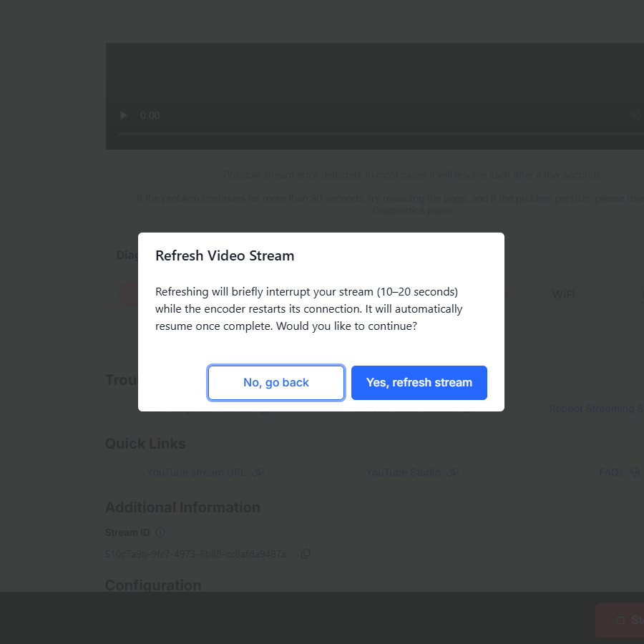The width and height of the screenshot is (644, 644).
Task: Click the stop square icon in bottom bar
Action: [x=620, y=620]
